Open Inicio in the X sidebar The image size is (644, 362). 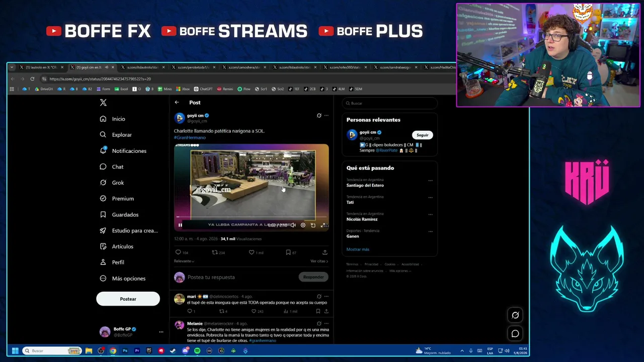tap(112, 119)
